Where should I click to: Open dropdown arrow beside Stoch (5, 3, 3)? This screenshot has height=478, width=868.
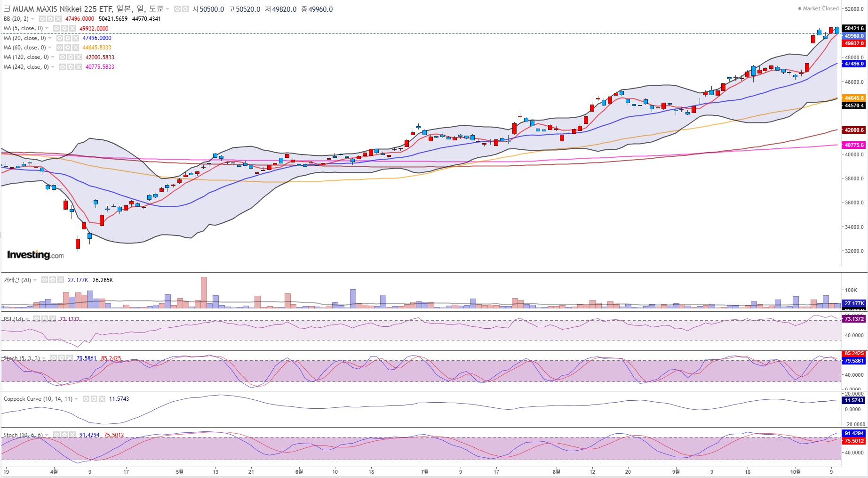pos(44,358)
